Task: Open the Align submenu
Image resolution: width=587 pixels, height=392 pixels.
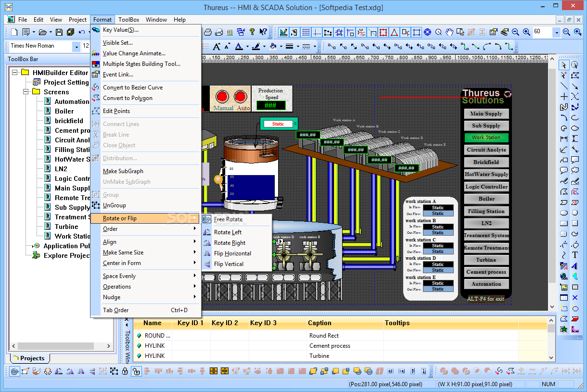Action: click(x=145, y=242)
